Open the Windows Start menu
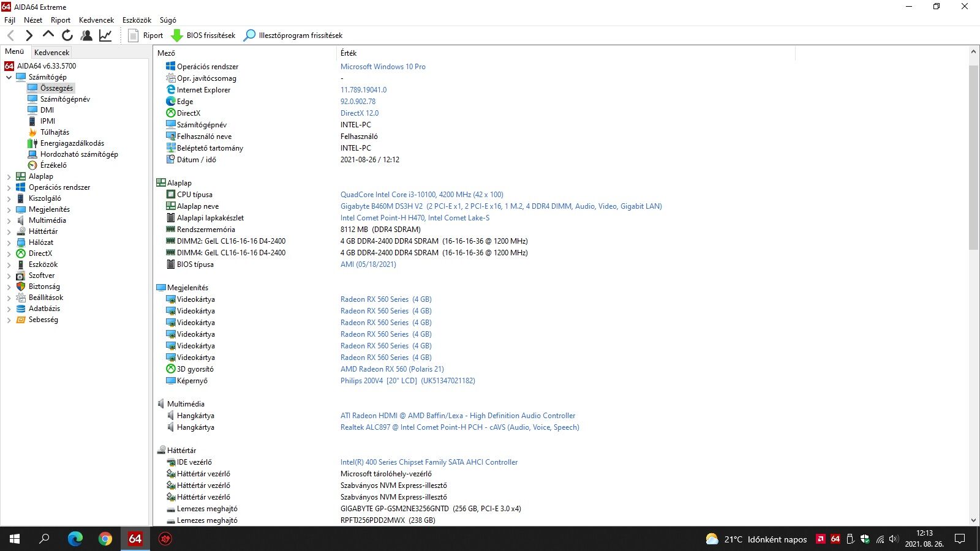This screenshot has width=980, height=551. click(x=15, y=539)
